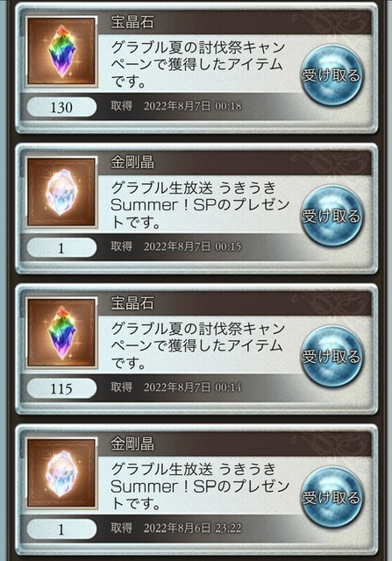Select quantity badge 1 dated 00:15
The height and width of the screenshot is (561, 392).
coord(61,247)
